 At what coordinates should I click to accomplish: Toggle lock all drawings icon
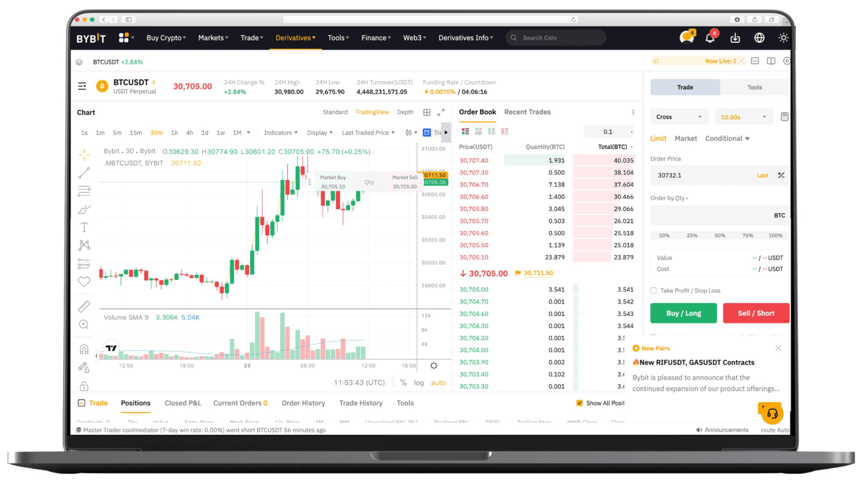click(84, 386)
